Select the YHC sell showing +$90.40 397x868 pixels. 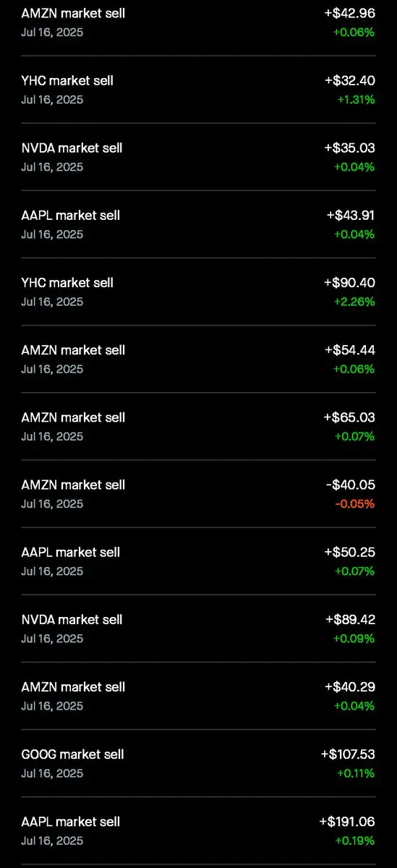pos(198,292)
